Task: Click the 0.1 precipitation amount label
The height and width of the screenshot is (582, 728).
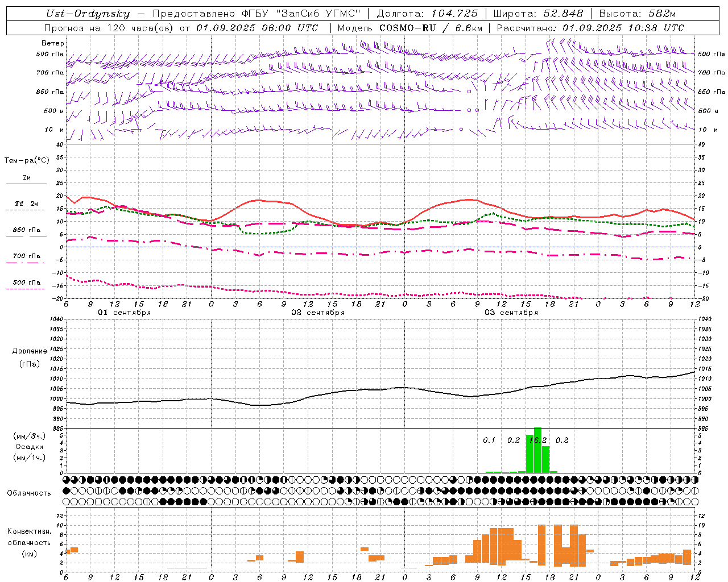Action: click(489, 440)
